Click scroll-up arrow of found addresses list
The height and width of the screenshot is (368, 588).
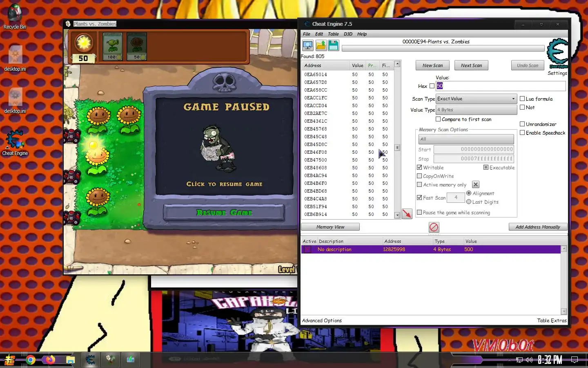pos(397,64)
